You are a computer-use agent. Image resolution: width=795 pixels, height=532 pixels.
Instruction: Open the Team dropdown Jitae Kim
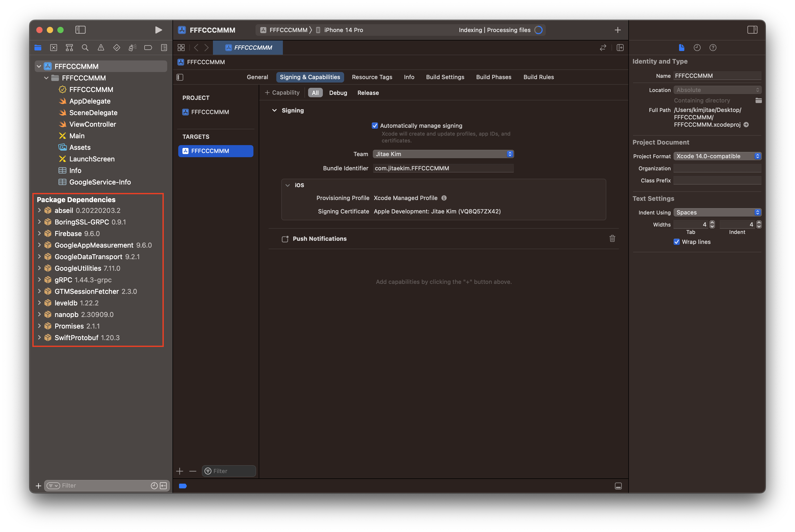443,154
